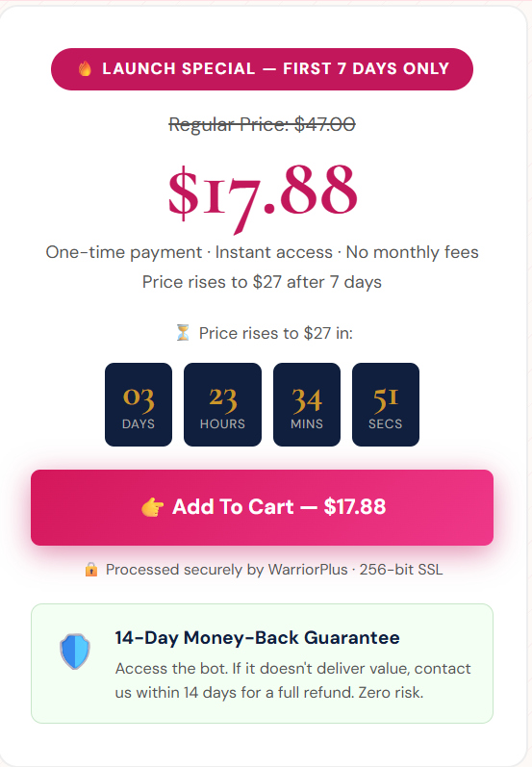Click the guarantee refund description text

292,680
